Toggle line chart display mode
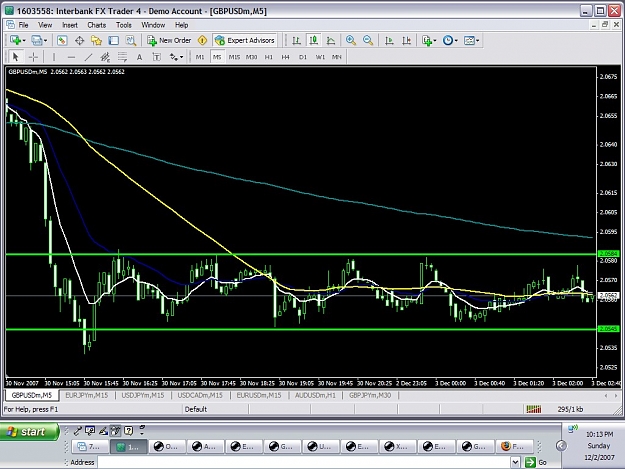This screenshot has width=625, height=469. tap(331, 40)
